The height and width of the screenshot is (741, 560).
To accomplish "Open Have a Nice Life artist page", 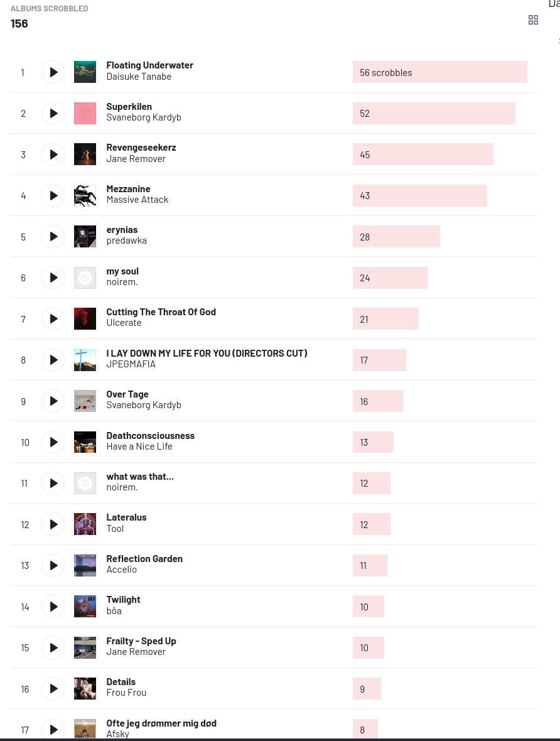I will click(x=139, y=446).
